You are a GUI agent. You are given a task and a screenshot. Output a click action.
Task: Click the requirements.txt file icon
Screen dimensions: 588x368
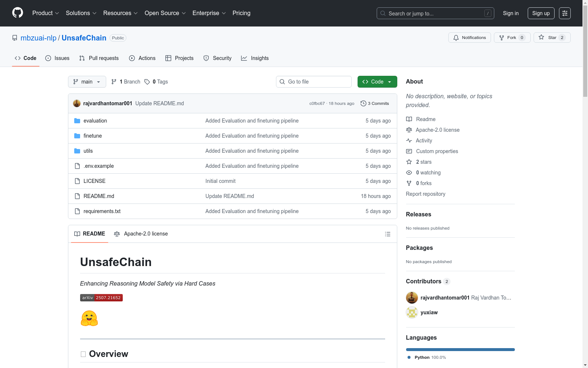pos(77,211)
